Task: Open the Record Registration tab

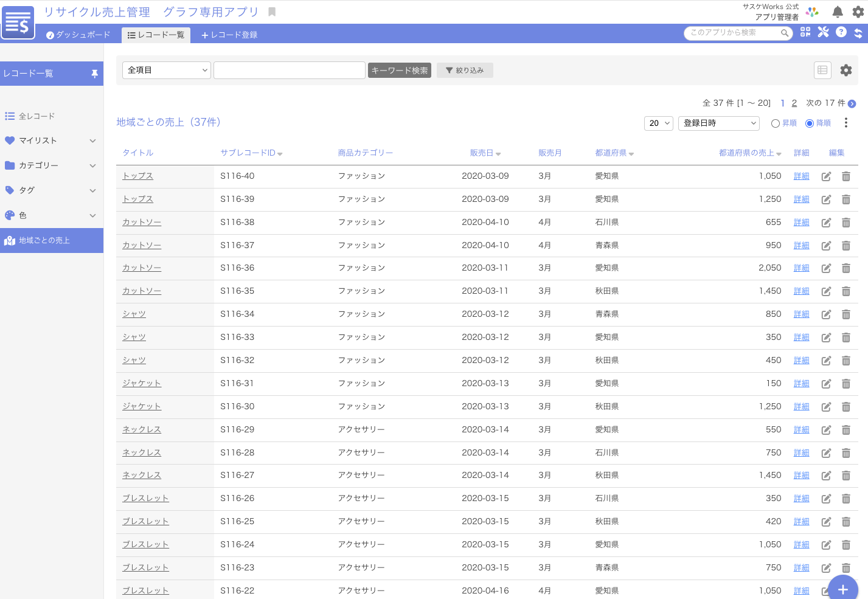Action: point(229,35)
